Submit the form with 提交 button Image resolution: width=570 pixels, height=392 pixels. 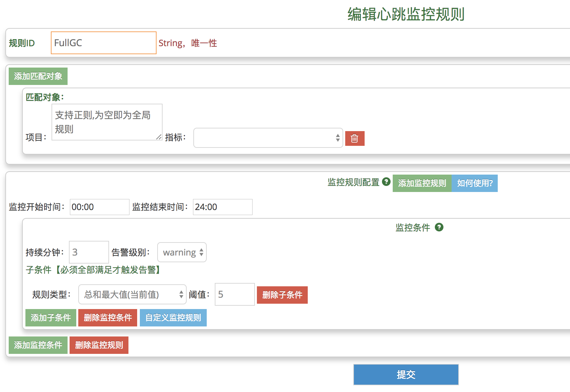[406, 375]
